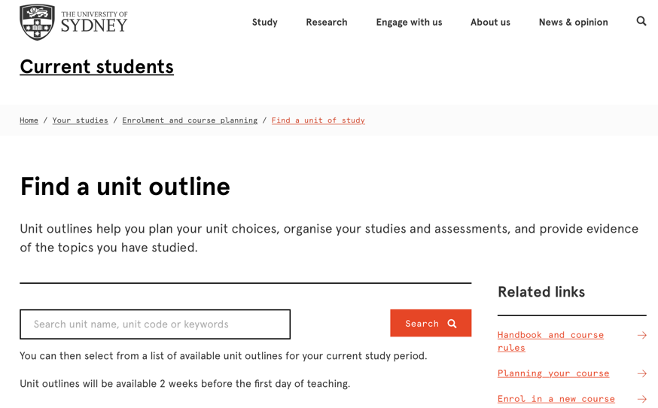The width and height of the screenshot is (658, 408).
Task: Open the site search magnifier icon
Action: click(641, 21)
